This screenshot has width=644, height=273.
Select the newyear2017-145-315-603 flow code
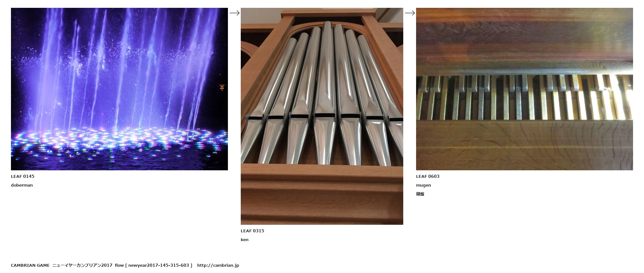[x=159, y=265]
